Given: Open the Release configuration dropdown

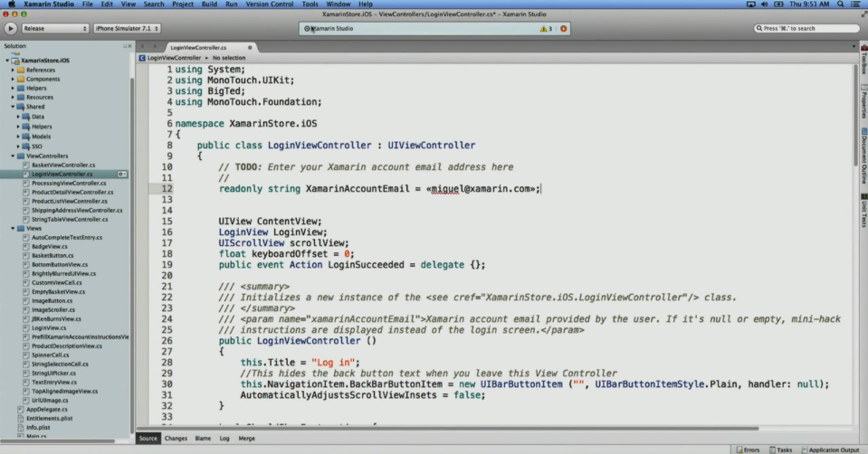Looking at the screenshot, I should coord(55,28).
